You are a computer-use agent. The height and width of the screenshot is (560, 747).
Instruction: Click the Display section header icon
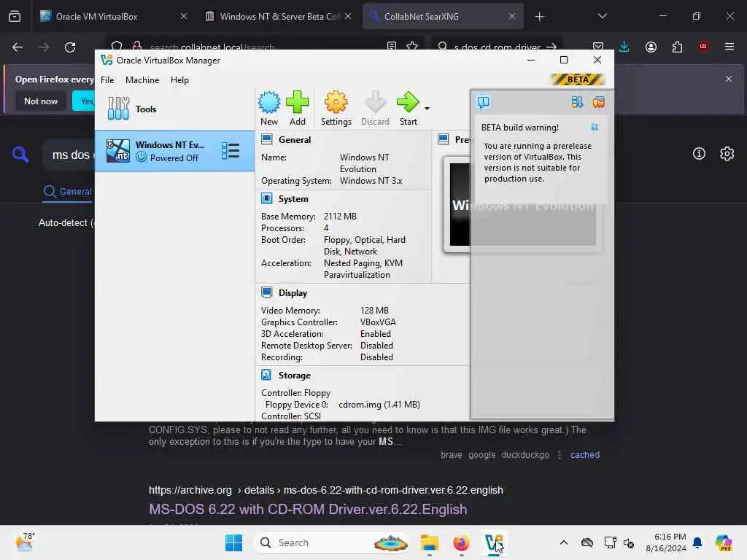point(267,292)
